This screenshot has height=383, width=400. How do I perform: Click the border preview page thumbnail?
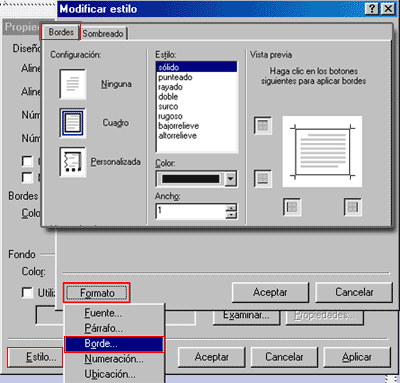322,151
